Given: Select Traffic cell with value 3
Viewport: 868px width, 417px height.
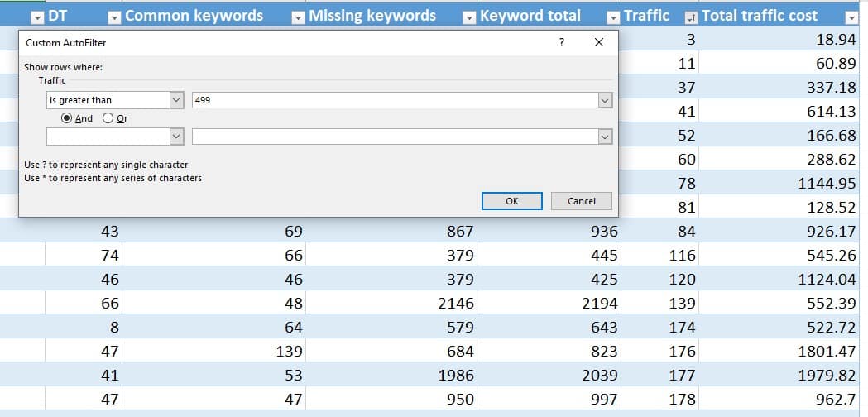Looking at the screenshot, I should click(x=659, y=40).
